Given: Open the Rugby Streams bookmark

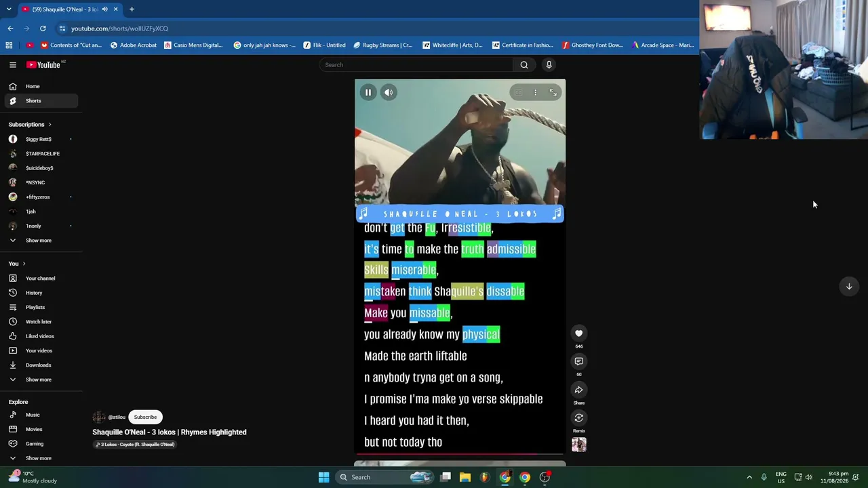Looking at the screenshot, I should pyautogui.click(x=383, y=45).
